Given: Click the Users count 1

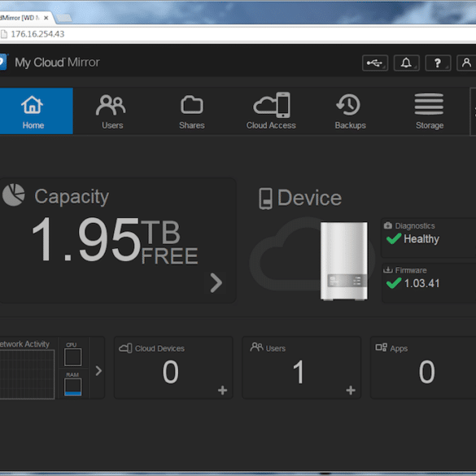Looking at the screenshot, I should pos(299,372).
